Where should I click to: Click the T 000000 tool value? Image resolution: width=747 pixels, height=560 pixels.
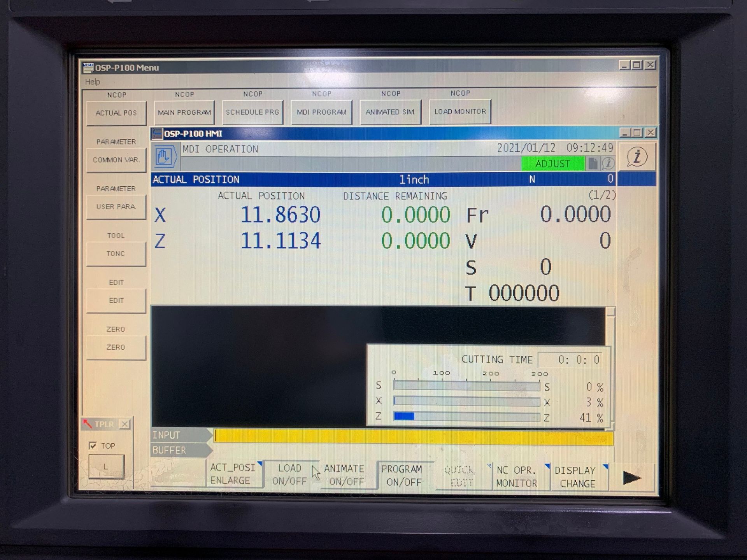click(524, 293)
